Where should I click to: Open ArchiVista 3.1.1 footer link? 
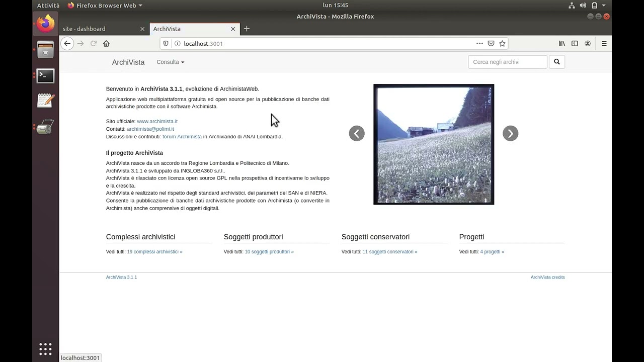coord(121,277)
